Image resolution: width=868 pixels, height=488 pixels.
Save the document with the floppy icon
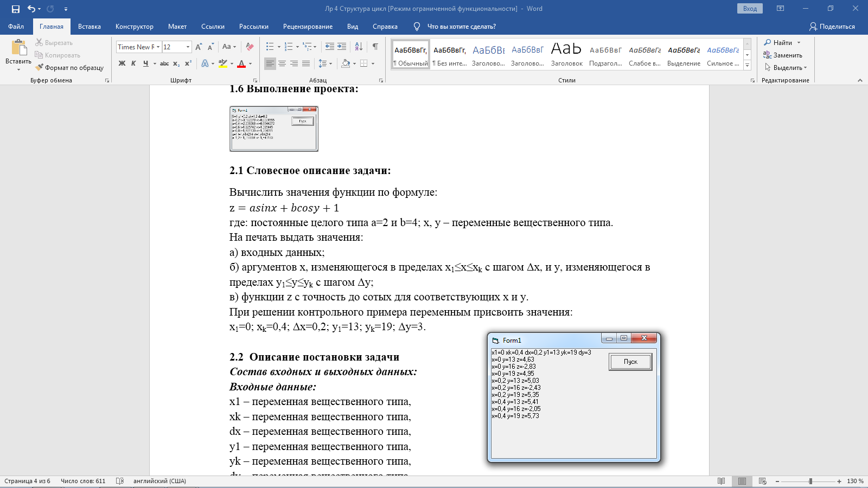pos(15,9)
